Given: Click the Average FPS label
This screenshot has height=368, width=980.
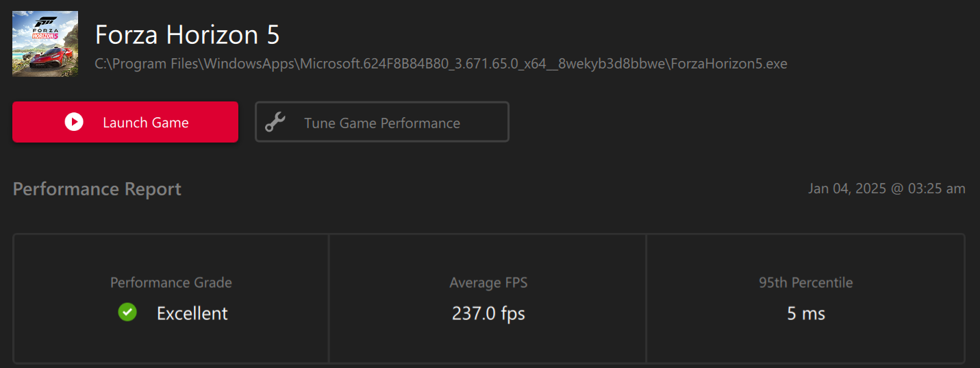Looking at the screenshot, I should click(488, 282).
